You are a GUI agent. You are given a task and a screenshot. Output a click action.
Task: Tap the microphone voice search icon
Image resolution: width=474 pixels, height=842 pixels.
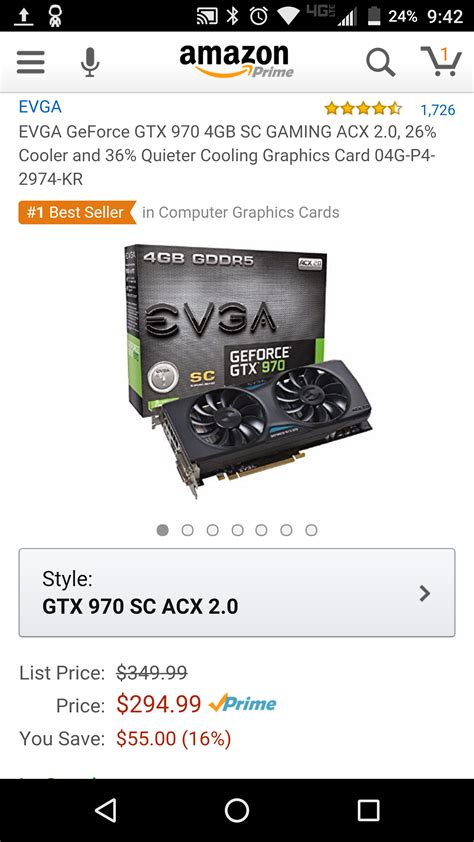(90, 62)
